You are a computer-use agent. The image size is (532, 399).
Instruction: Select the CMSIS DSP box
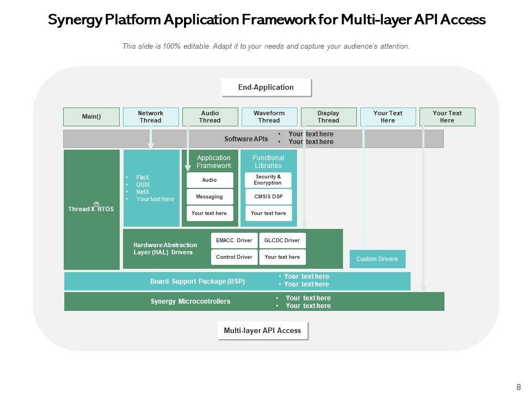[268, 197]
